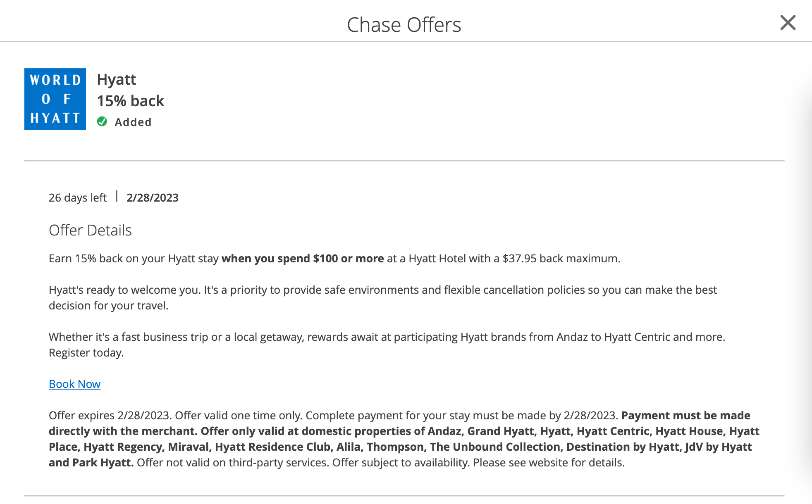
Task: Dismiss the Chase Offers dialog
Action: point(788,23)
